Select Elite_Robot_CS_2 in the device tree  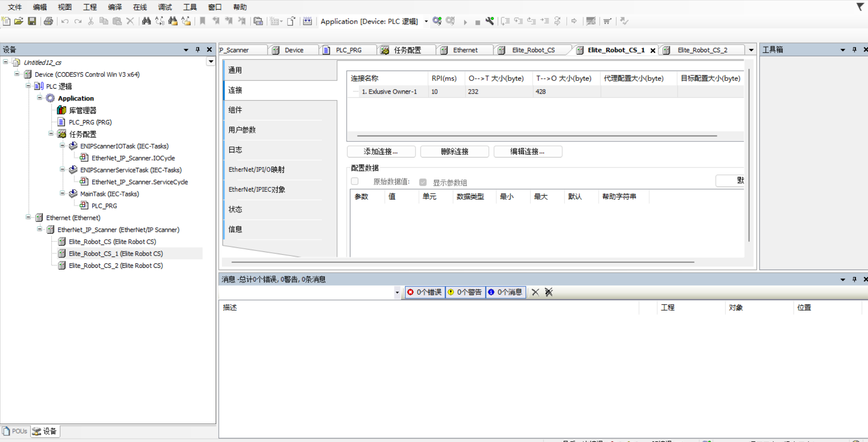coord(116,266)
